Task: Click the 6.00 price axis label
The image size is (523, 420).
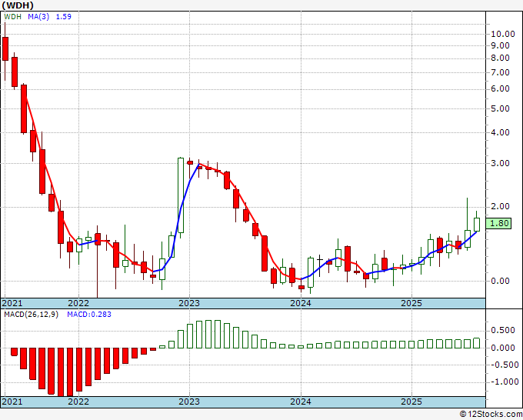Action: (x=500, y=88)
